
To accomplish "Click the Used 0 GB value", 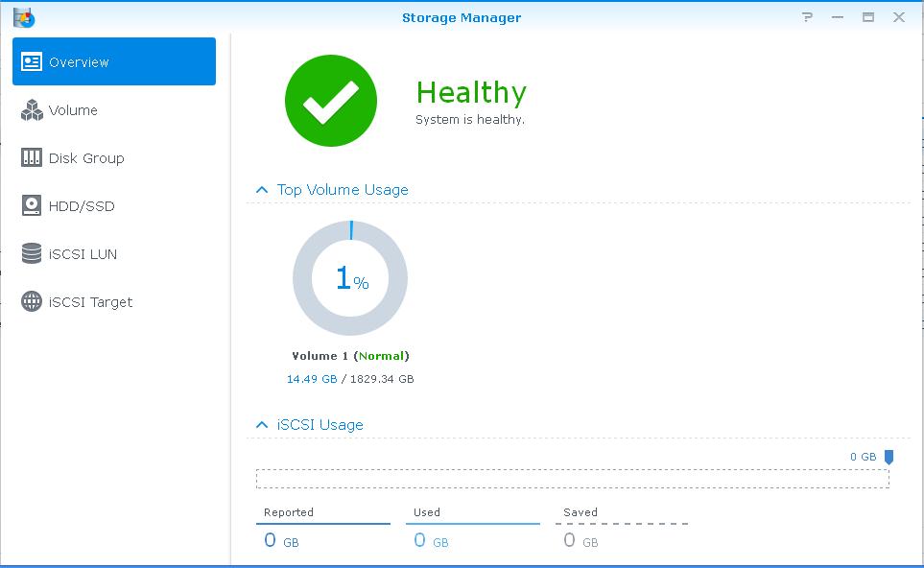I will (432, 540).
